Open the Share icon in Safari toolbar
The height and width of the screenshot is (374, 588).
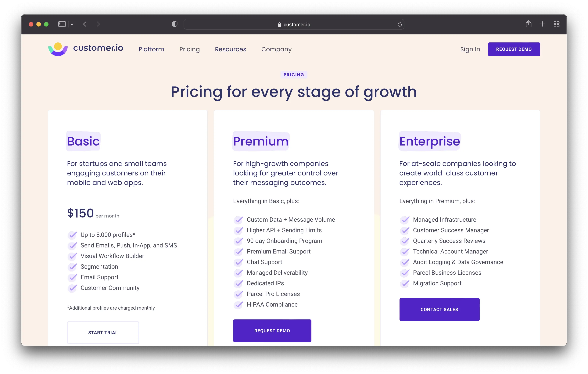[528, 24]
